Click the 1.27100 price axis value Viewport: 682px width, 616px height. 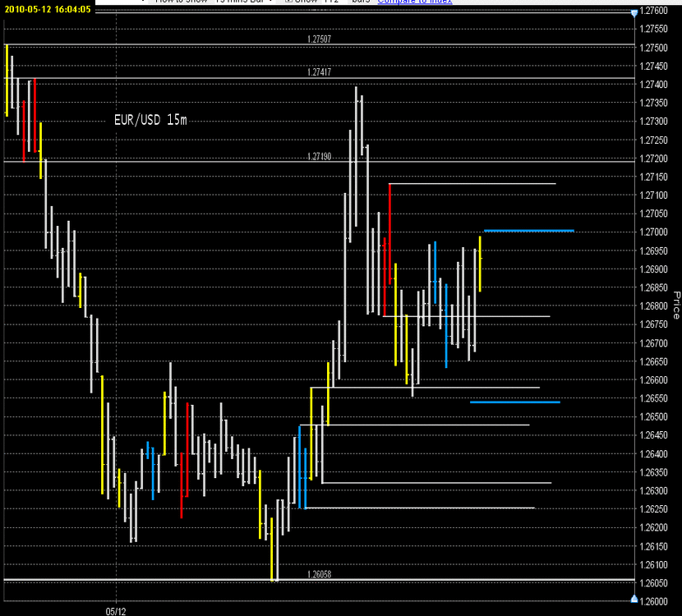[654, 195]
